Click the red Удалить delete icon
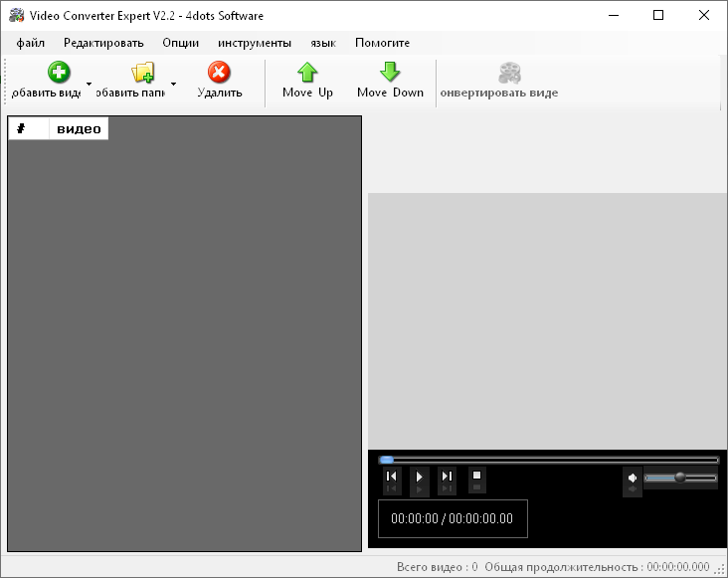Viewport: 728px width, 578px height. point(219,73)
